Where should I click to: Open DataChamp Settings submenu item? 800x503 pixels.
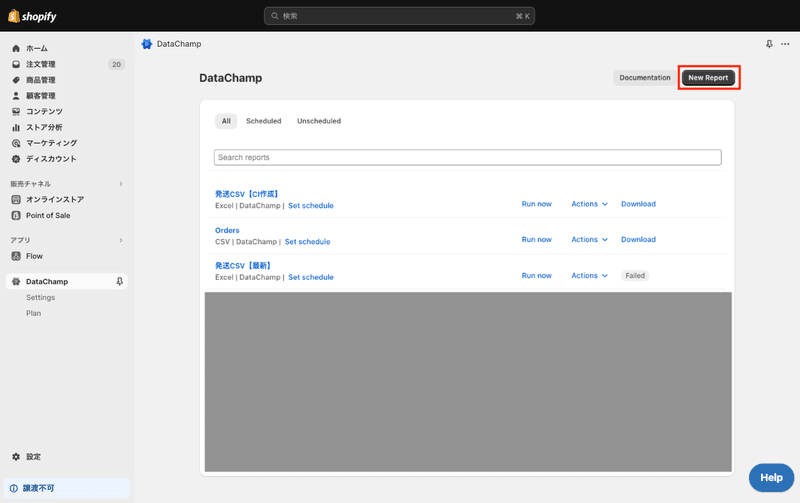[x=41, y=297]
